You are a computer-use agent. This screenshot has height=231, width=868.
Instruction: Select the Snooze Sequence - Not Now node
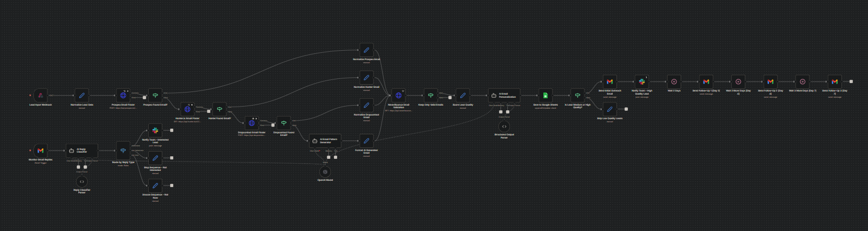click(155, 186)
